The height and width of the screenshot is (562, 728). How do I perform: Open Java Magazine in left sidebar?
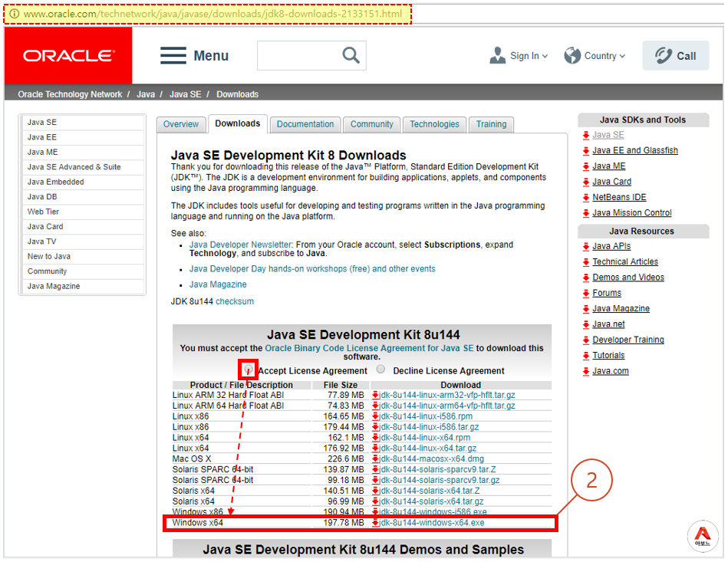[83, 286]
